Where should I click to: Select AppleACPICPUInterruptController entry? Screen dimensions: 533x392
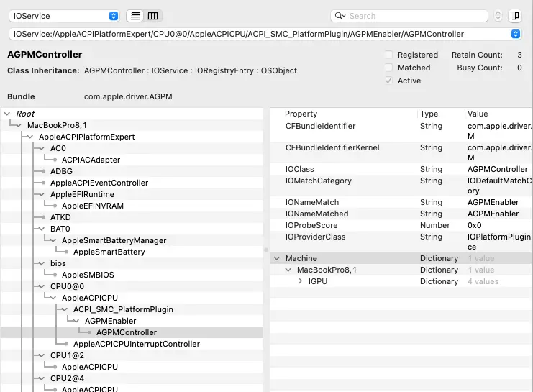click(137, 344)
